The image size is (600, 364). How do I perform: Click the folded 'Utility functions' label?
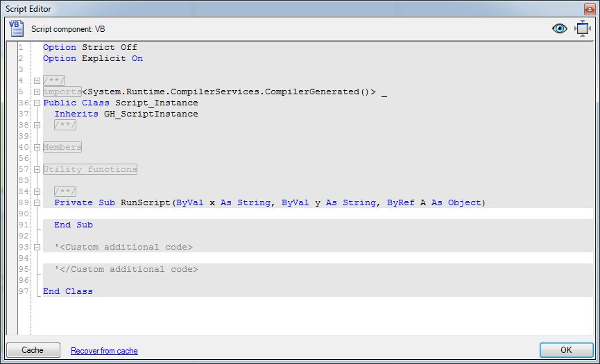(x=90, y=169)
